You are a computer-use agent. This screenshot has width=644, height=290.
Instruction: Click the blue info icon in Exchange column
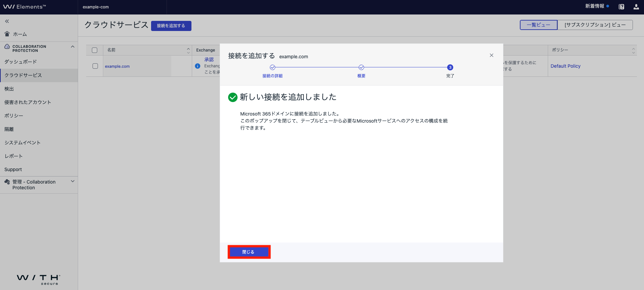click(198, 66)
